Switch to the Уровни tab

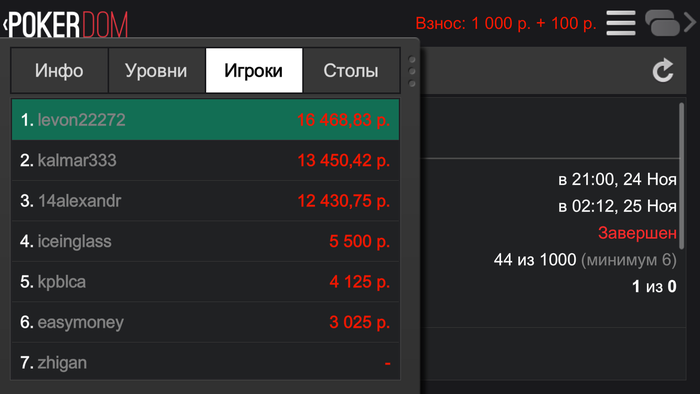click(156, 71)
